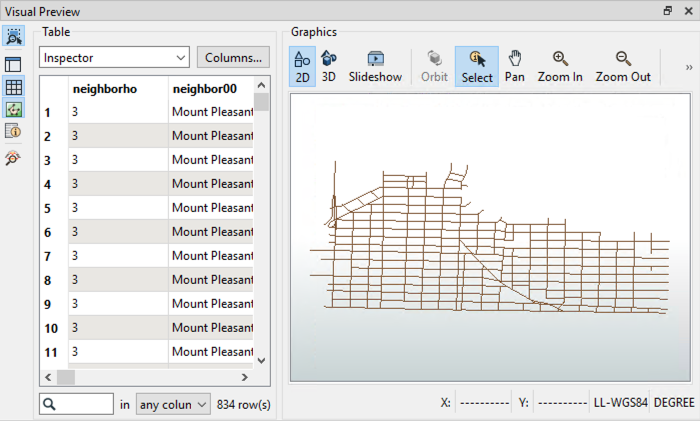Sort by neighbor00 column header
700x421 pixels.
[211, 89]
